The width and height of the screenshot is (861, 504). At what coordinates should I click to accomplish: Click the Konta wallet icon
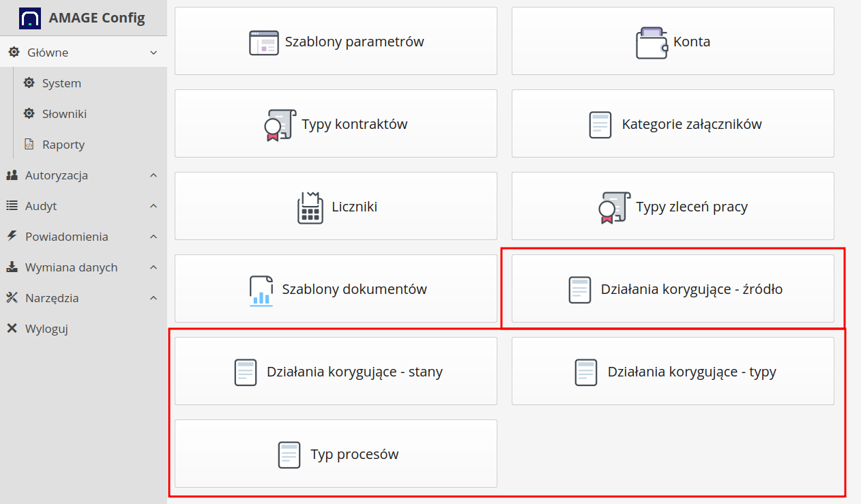pos(652,42)
